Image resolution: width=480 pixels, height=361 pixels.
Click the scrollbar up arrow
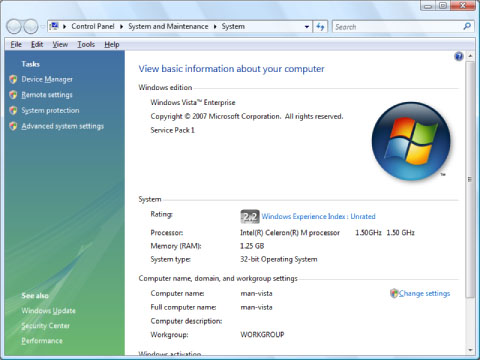pyautogui.click(x=470, y=56)
